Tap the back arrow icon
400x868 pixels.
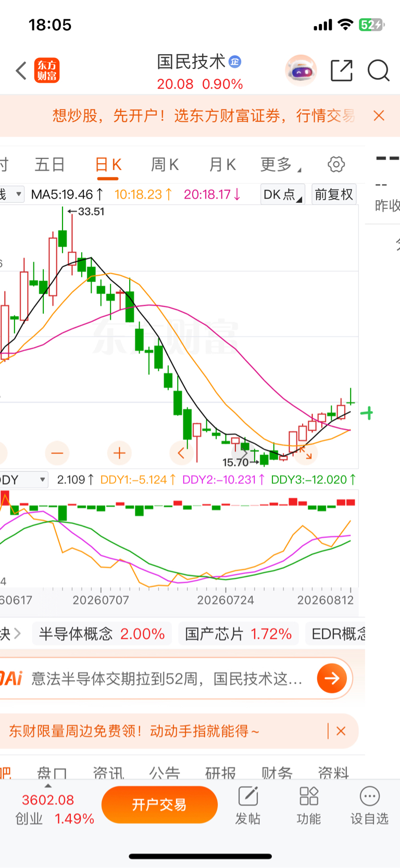[x=21, y=70]
